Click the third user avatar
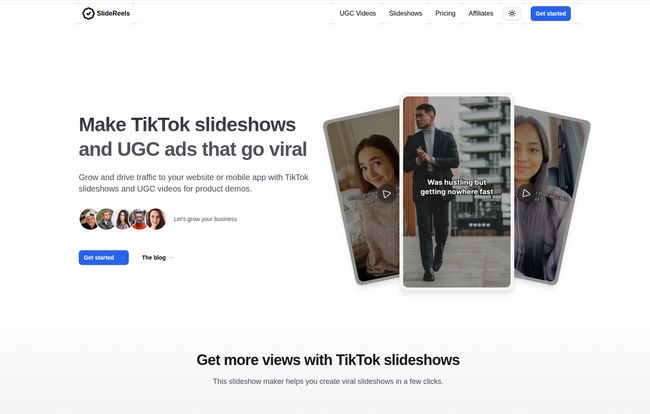The image size is (650, 414). [123, 219]
